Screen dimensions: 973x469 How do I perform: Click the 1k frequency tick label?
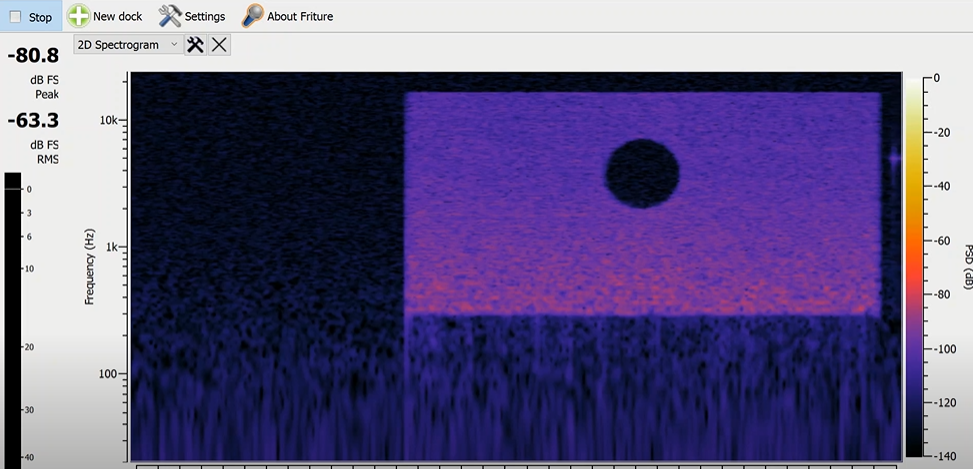coord(113,247)
